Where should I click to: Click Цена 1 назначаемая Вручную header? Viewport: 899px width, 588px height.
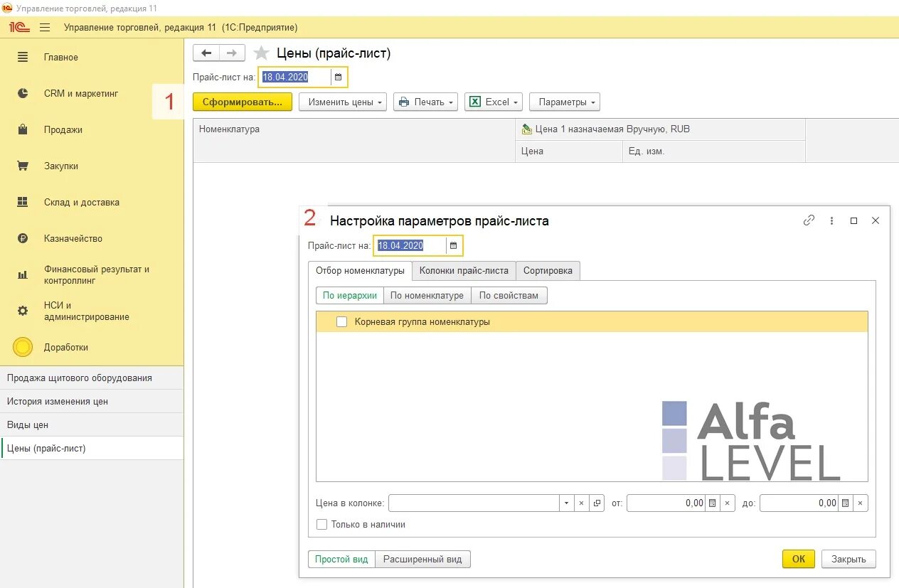coord(660,129)
